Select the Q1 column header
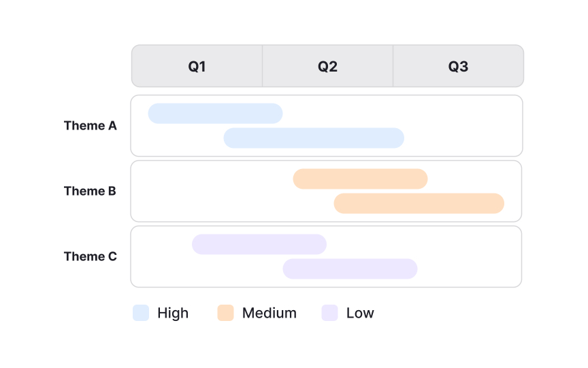 197,67
